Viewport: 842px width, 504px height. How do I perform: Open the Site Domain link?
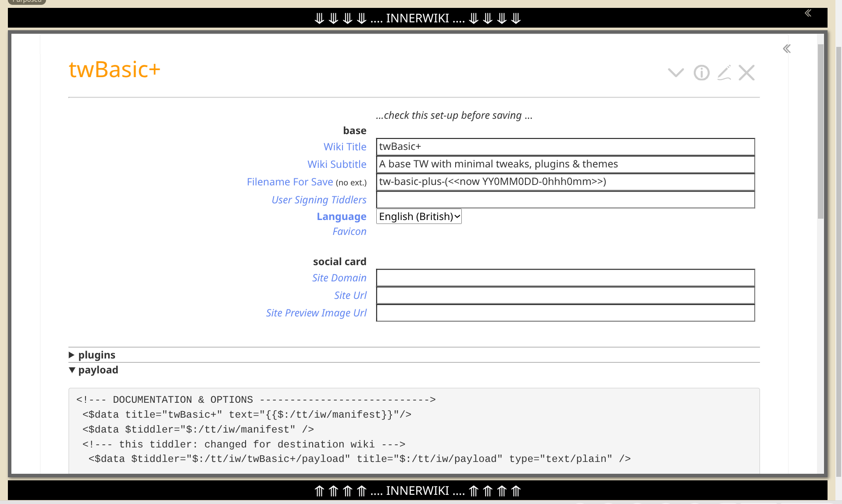(339, 278)
